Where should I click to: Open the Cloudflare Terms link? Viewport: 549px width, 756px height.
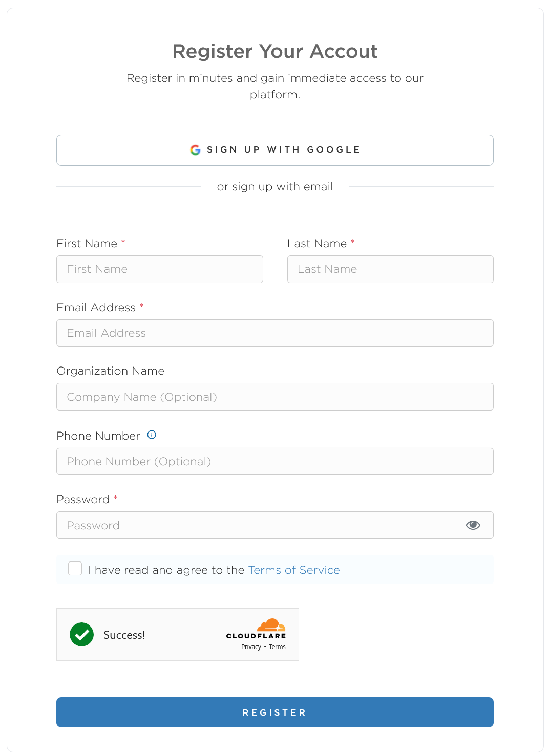pos(277,647)
